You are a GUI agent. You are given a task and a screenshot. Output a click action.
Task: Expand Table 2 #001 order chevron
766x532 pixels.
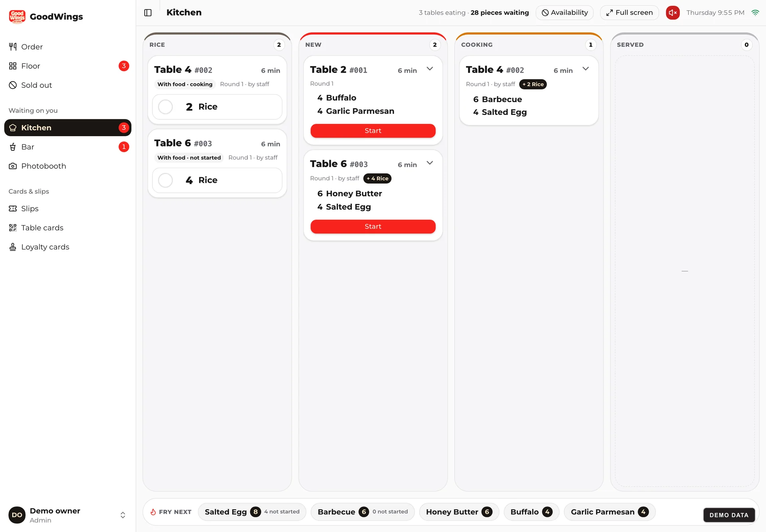coord(430,69)
